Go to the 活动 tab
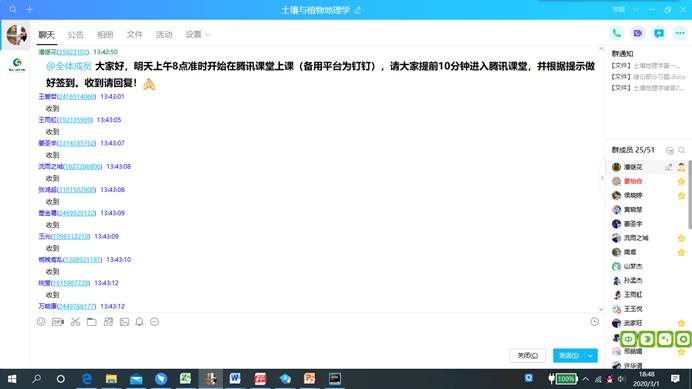The width and height of the screenshot is (692, 389). click(164, 35)
